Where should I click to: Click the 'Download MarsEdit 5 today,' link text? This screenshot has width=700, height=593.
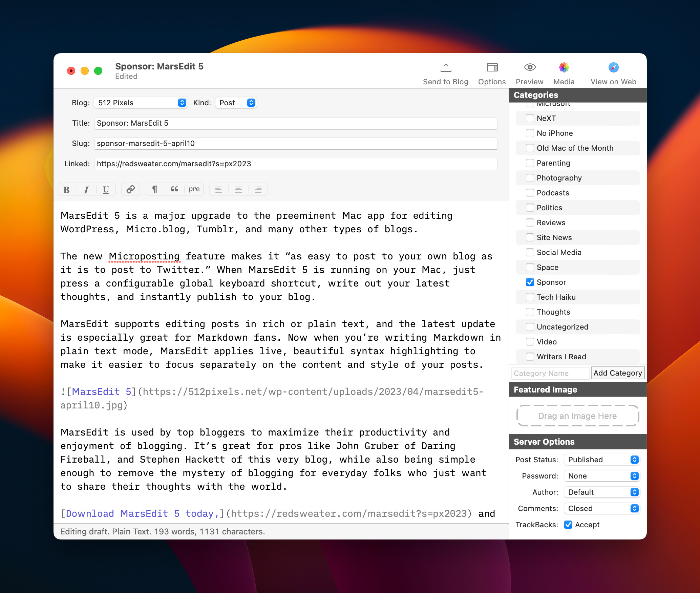click(143, 514)
